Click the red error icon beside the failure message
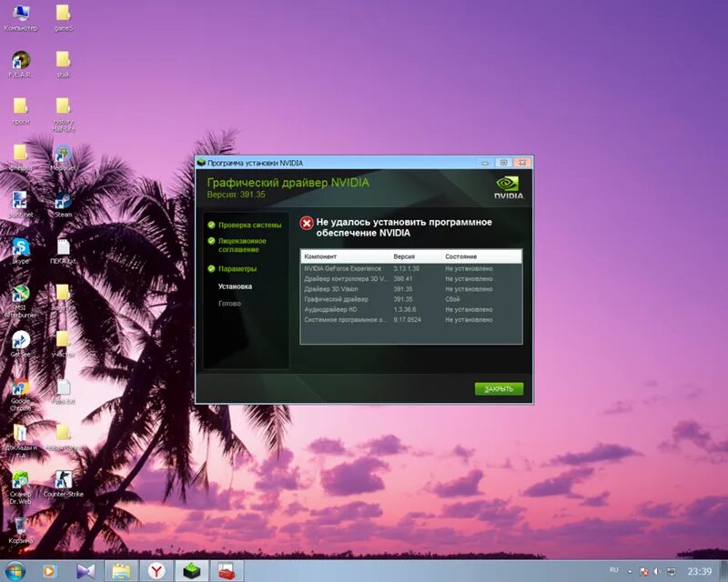728x582 pixels. (307, 223)
